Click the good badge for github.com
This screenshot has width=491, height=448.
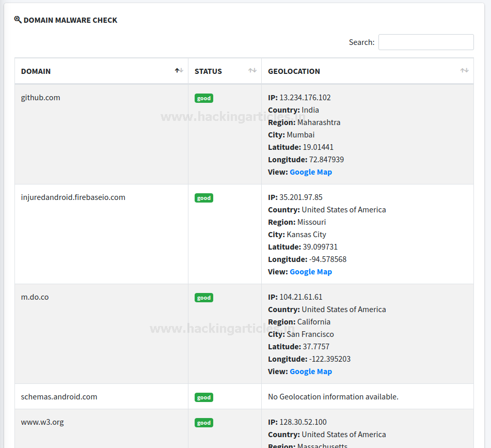point(204,98)
